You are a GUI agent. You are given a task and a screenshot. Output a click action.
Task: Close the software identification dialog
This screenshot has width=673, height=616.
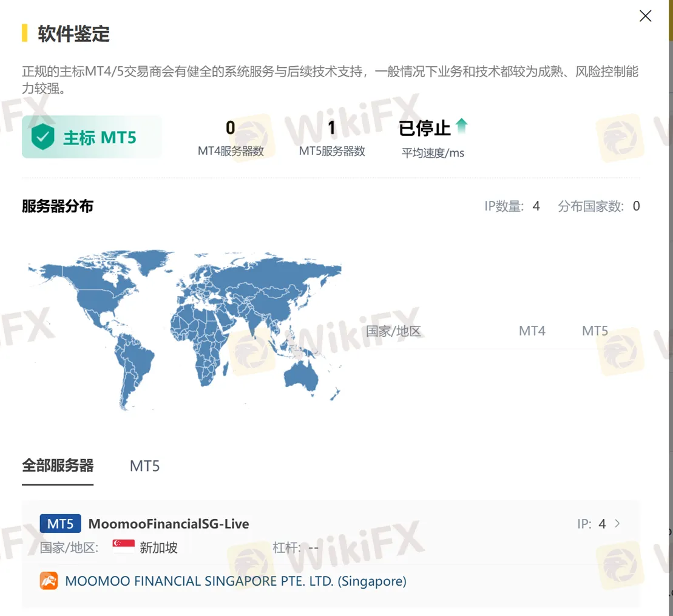pyautogui.click(x=645, y=16)
